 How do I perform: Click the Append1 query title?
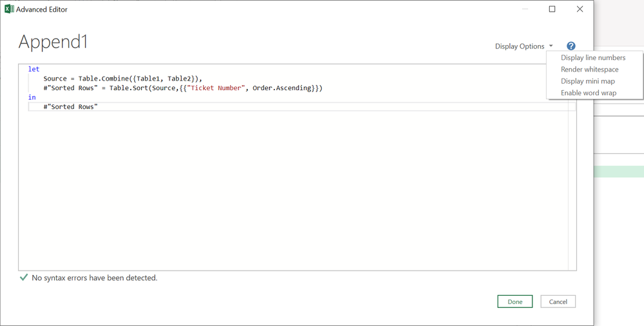[x=53, y=42]
